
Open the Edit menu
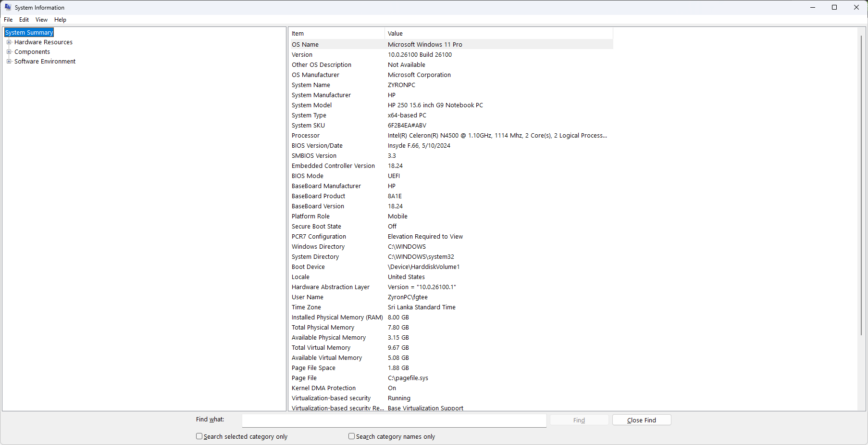[24, 20]
